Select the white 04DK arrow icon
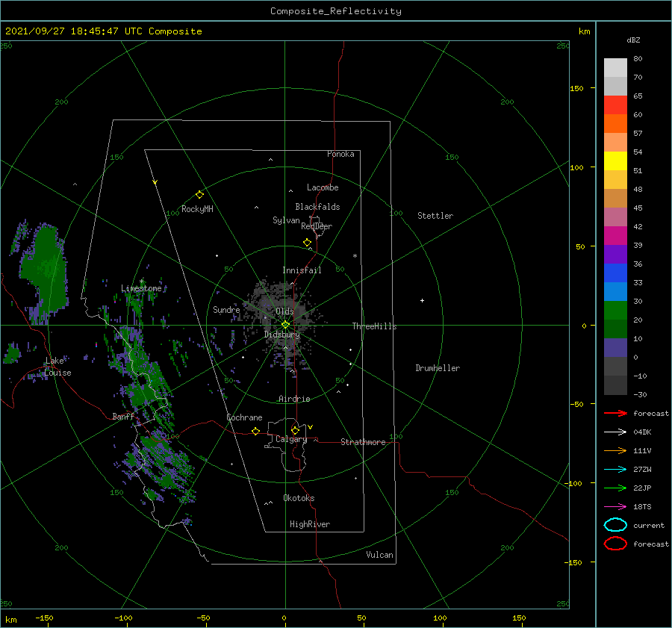The height and width of the screenshot is (628, 672). 615,432
